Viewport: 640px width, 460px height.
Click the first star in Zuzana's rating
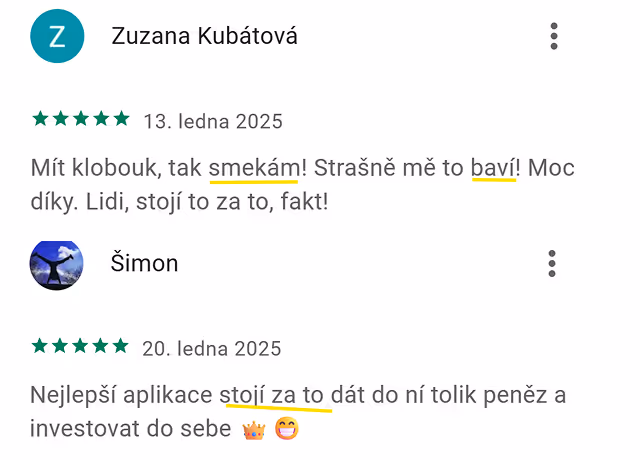click(x=40, y=119)
